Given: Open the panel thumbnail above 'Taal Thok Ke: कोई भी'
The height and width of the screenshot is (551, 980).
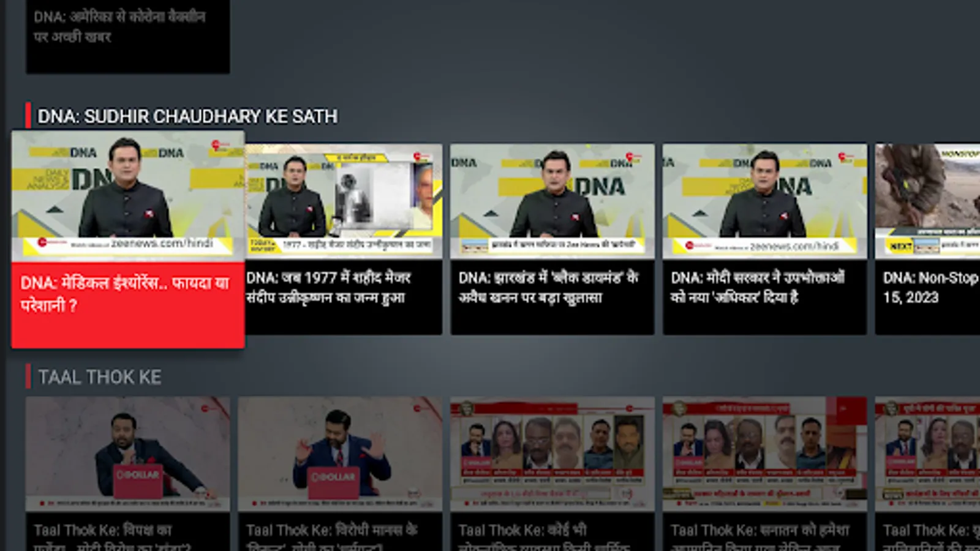Looking at the screenshot, I should coord(552,454).
